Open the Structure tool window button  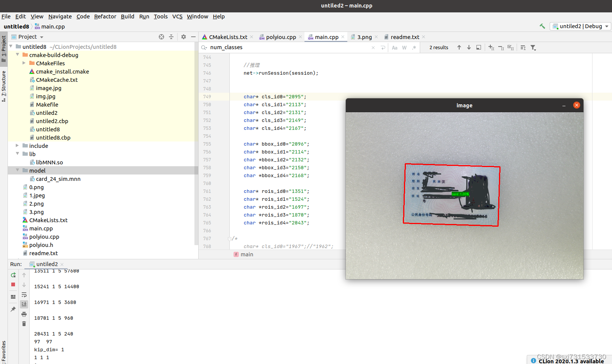tap(4, 86)
